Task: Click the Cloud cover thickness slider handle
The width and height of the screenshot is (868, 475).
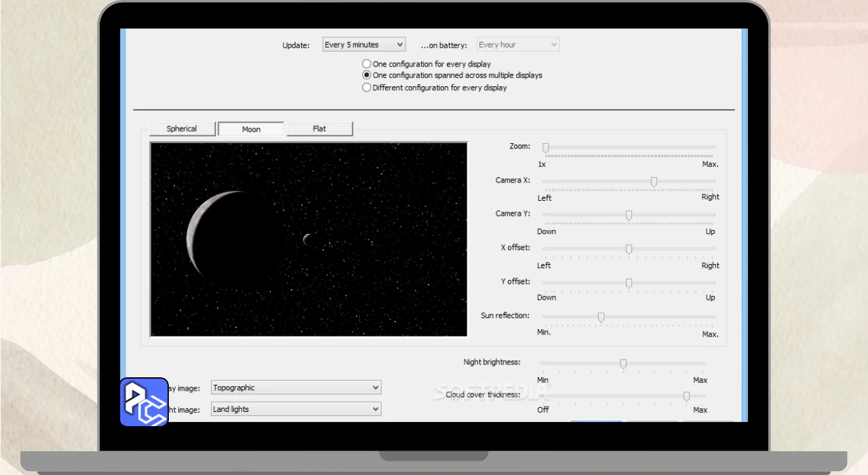Action: point(686,396)
